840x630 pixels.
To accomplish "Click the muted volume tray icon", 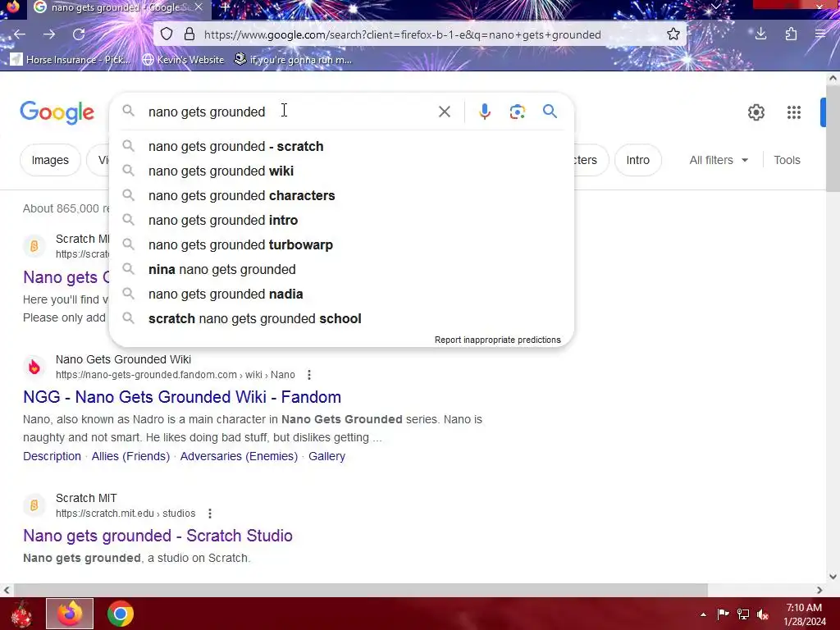I will tap(763, 614).
